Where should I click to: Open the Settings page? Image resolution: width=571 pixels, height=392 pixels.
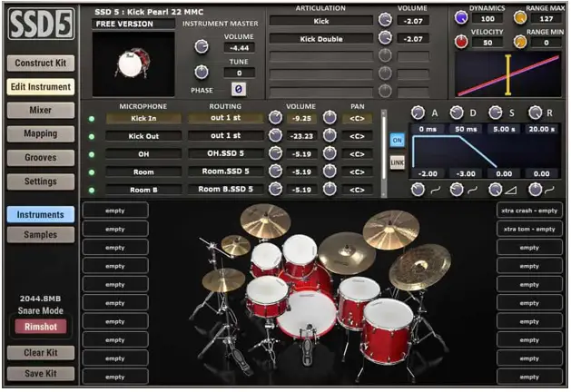(41, 181)
